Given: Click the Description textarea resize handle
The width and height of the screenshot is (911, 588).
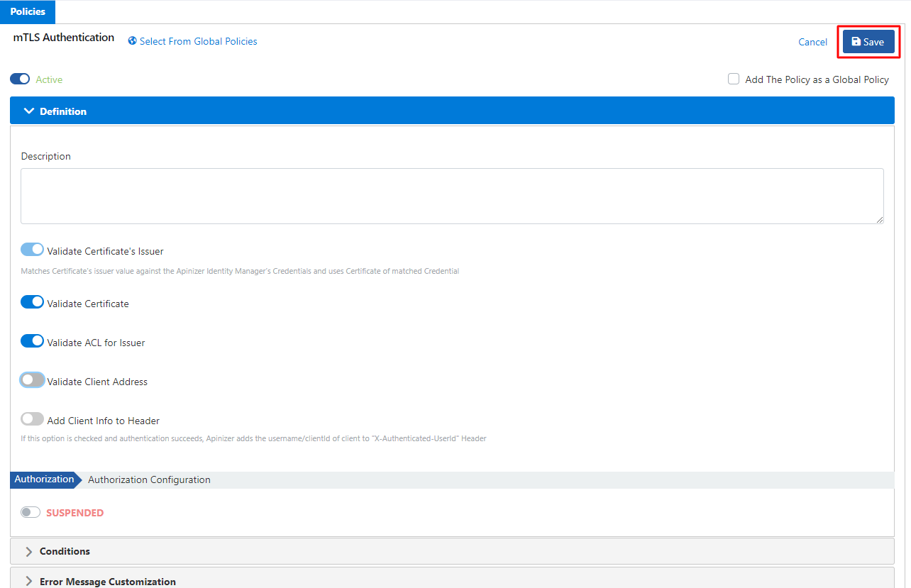Looking at the screenshot, I should (880, 220).
